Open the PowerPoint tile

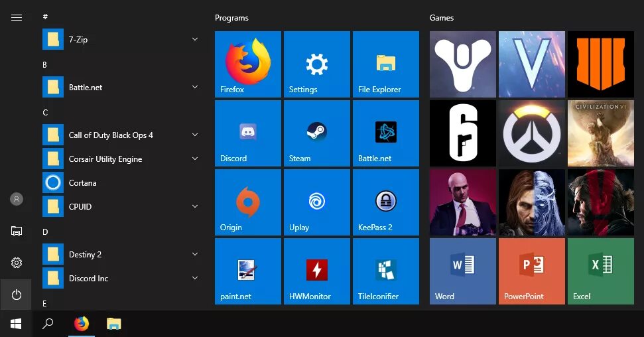click(x=532, y=271)
